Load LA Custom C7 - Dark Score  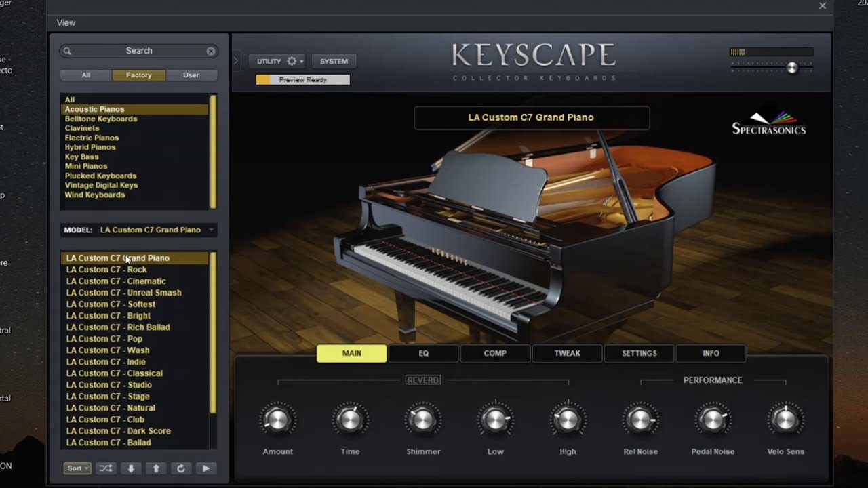[x=134, y=431]
